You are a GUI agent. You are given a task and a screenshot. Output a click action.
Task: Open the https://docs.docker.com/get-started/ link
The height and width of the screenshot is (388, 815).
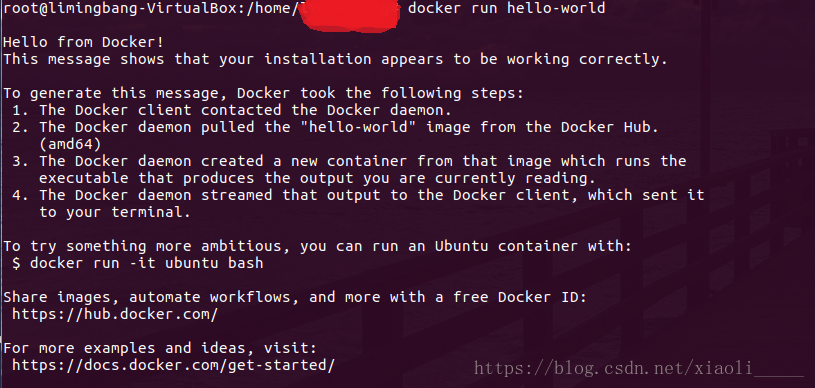pyautogui.click(x=173, y=365)
